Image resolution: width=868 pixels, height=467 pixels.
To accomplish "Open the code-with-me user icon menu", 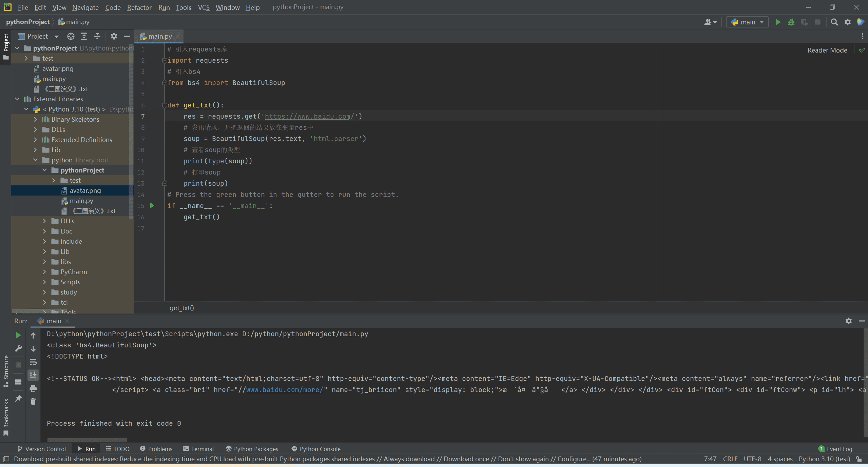I will [710, 22].
